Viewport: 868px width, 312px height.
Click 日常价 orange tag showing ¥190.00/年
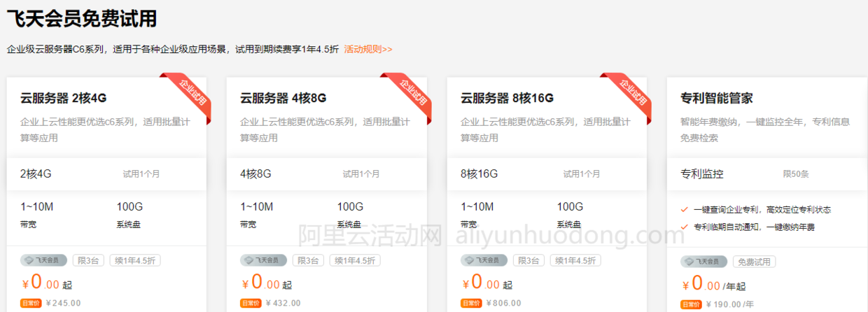click(692, 304)
